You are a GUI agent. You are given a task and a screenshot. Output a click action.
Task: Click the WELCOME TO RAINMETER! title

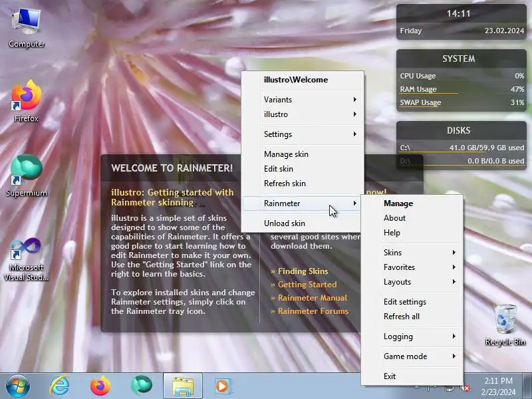[172, 168]
